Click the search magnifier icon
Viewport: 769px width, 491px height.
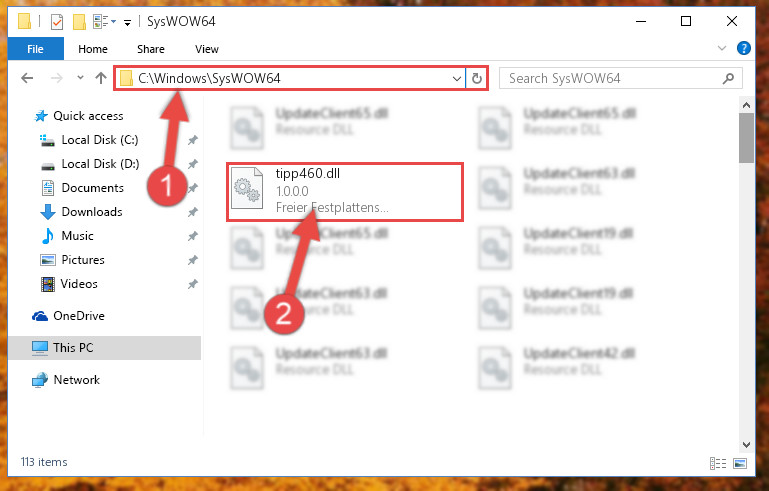(728, 78)
